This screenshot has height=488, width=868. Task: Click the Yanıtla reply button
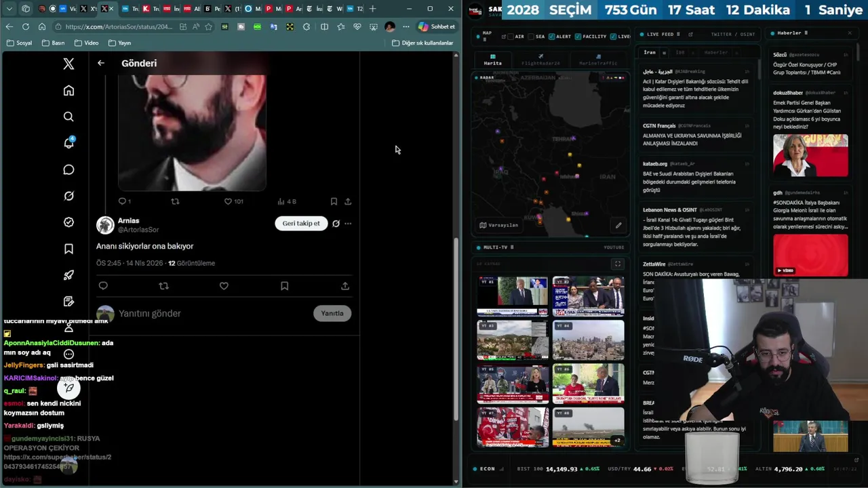[x=332, y=313]
